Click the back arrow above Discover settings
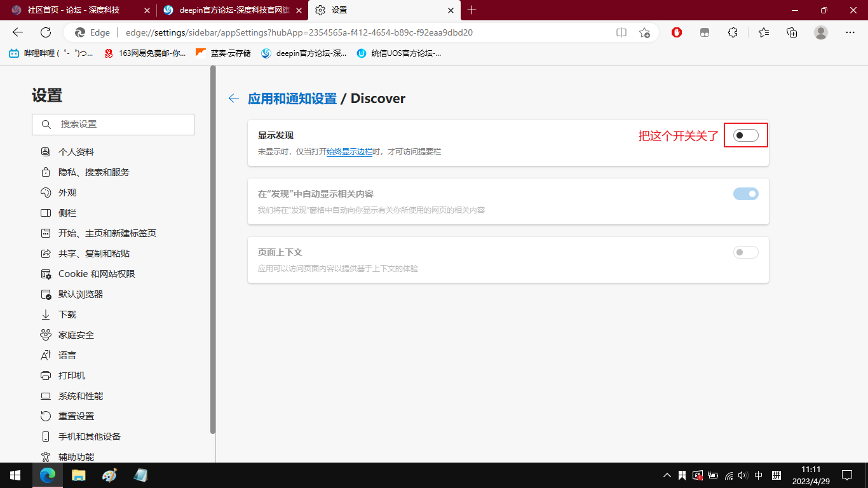This screenshot has height=488, width=868. pos(233,98)
